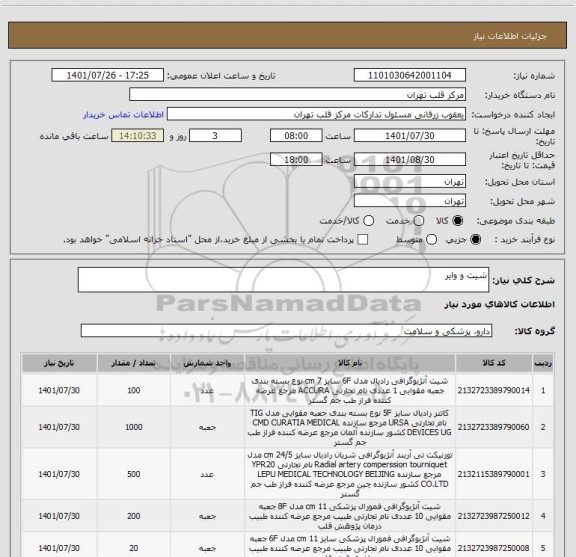Click the تاریخ نیاز column header

click(59, 363)
